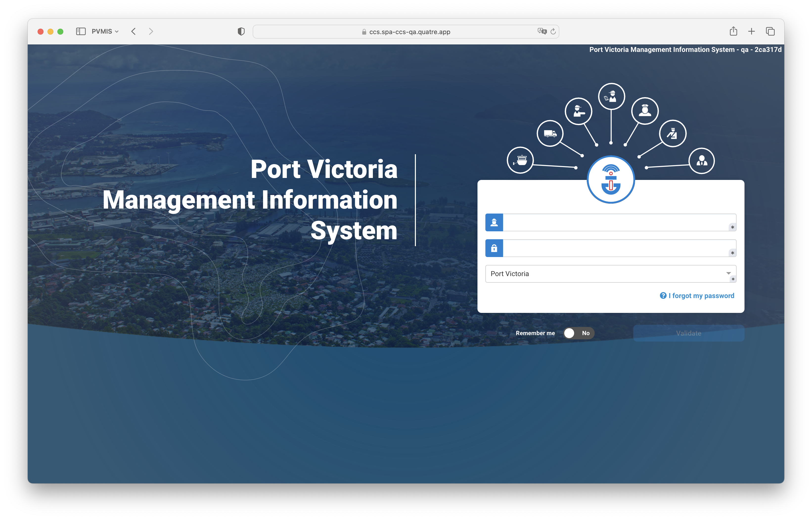Focus the password input field

click(616, 248)
